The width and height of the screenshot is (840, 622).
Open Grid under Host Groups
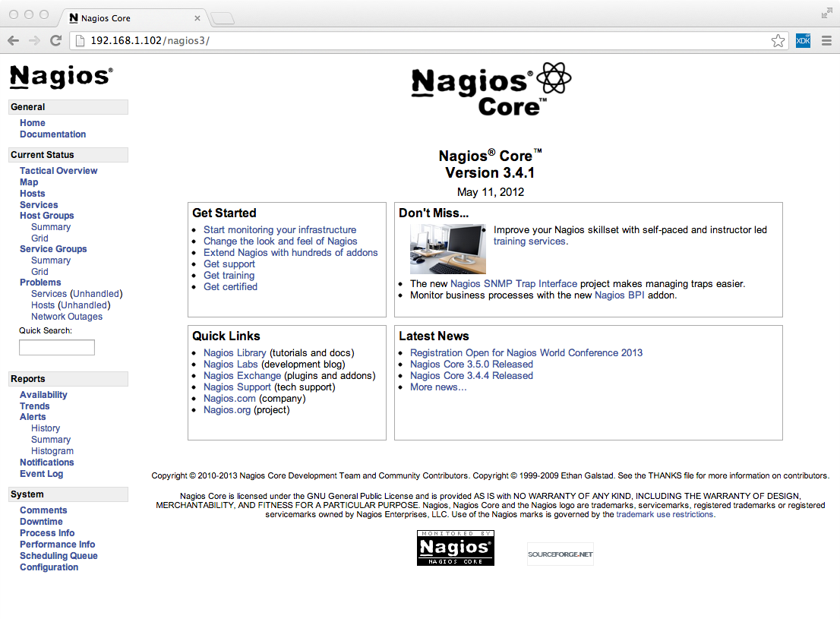click(39, 238)
